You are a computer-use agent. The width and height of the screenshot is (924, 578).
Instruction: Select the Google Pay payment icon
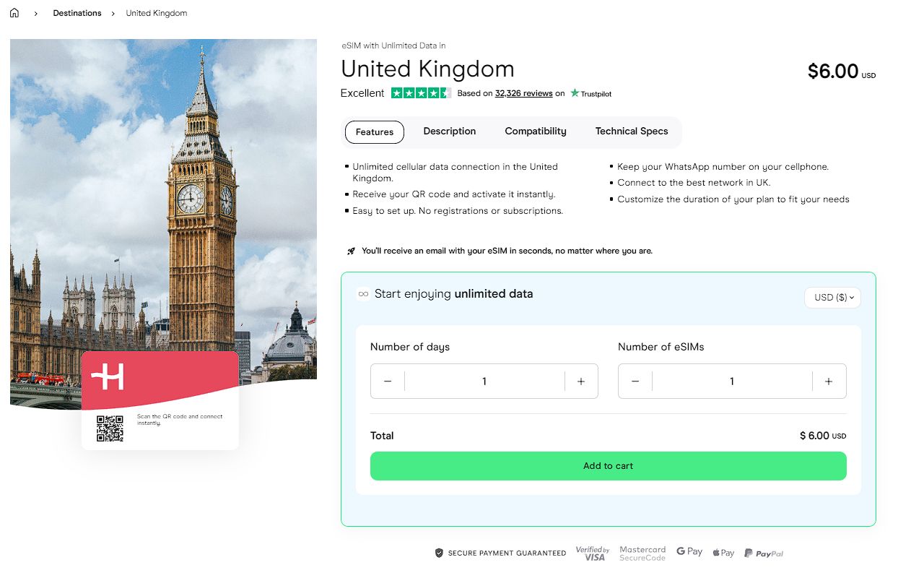coord(689,551)
